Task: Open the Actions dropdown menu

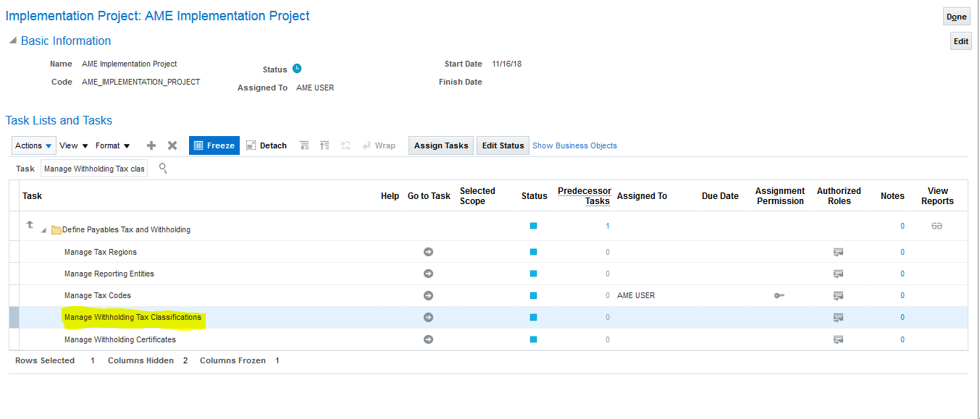Action: click(x=34, y=145)
